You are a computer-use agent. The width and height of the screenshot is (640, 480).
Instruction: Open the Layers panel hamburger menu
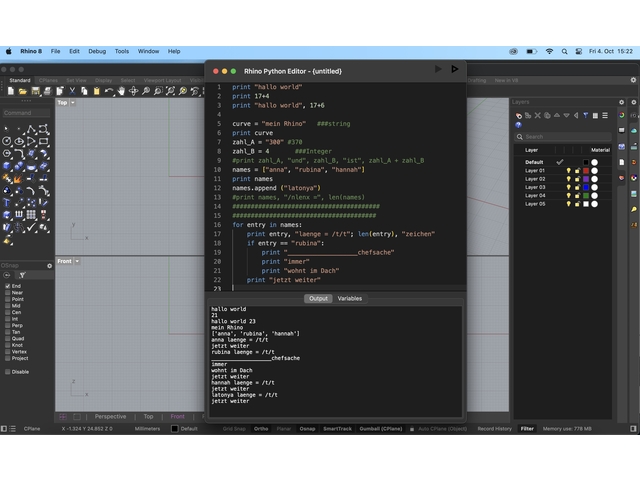tap(605, 116)
